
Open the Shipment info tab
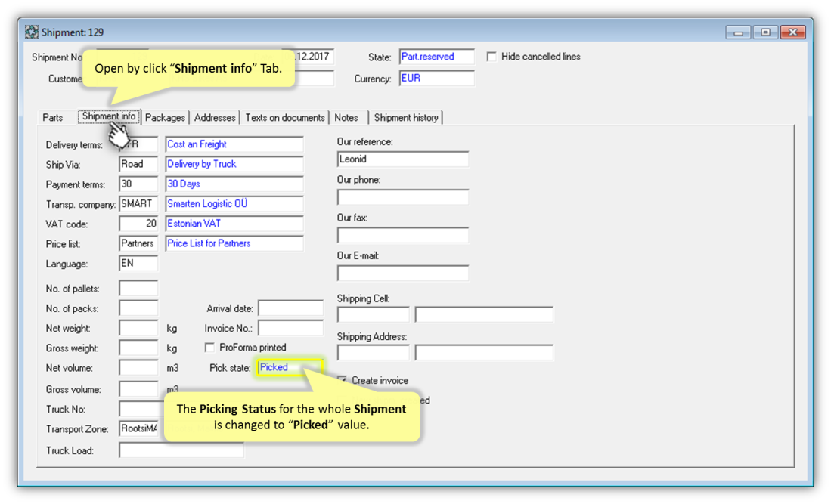click(x=109, y=116)
